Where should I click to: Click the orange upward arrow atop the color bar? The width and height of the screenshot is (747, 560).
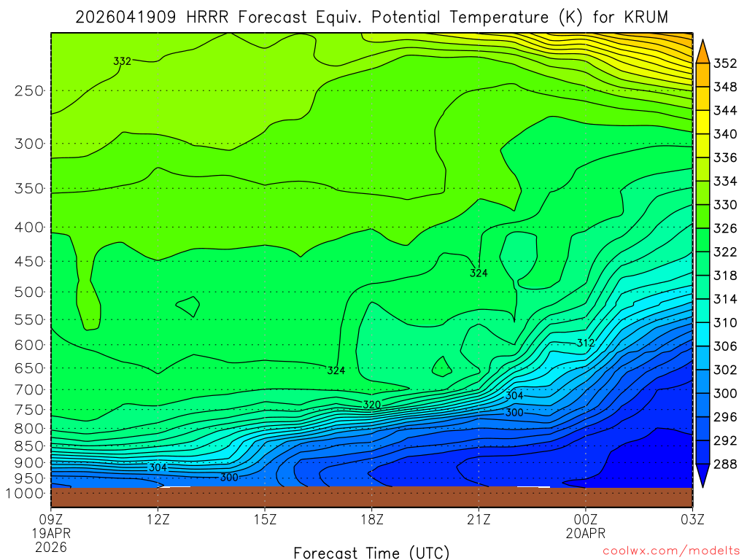point(703,52)
